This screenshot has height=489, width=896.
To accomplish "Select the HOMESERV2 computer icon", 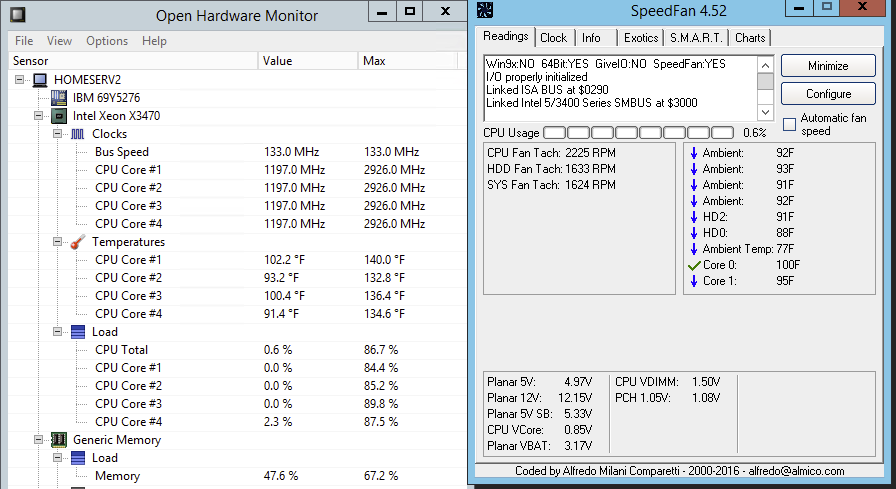I will click(40, 80).
